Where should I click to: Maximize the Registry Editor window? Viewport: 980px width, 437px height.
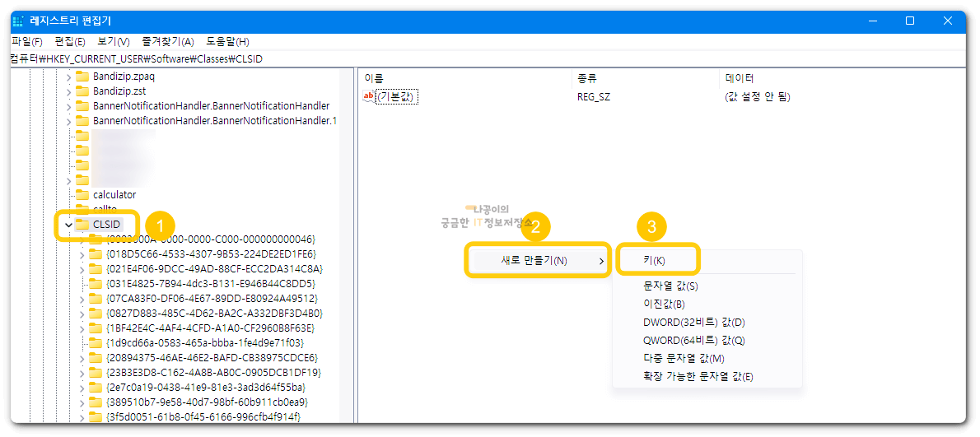(x=910, y=21)
